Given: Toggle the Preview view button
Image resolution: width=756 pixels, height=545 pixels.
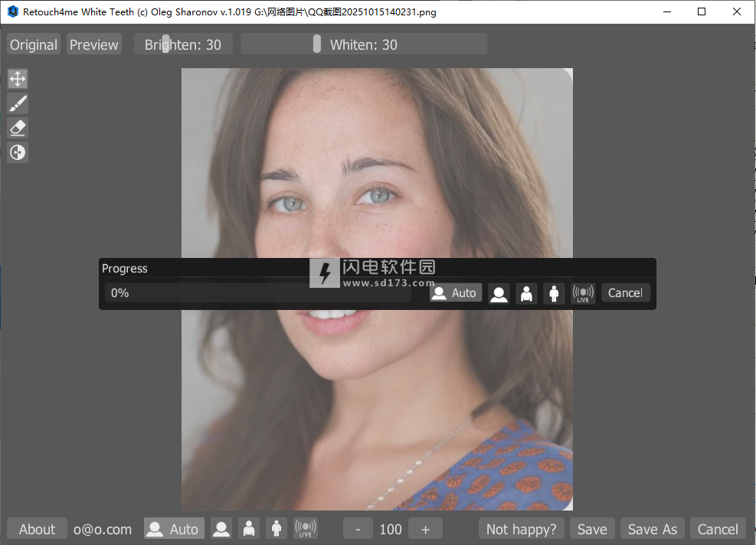Looking at the screenshot, I should (93, 44).
